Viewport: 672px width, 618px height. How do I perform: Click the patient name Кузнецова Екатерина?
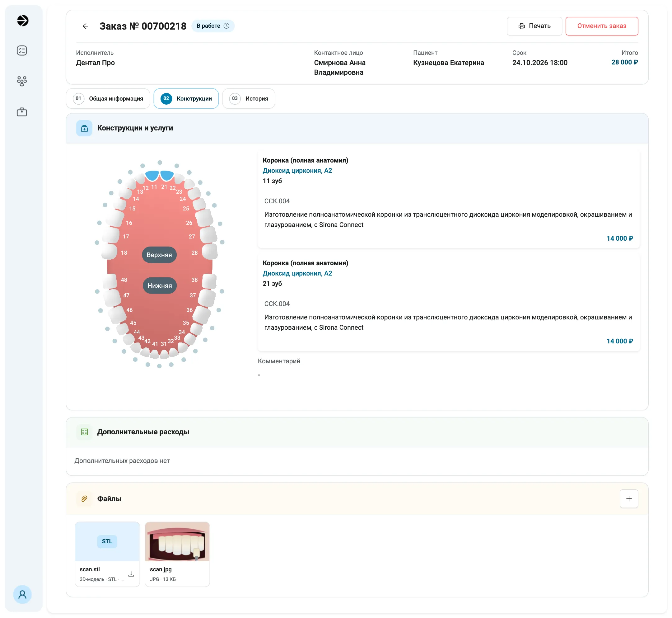tap(448, 63)
